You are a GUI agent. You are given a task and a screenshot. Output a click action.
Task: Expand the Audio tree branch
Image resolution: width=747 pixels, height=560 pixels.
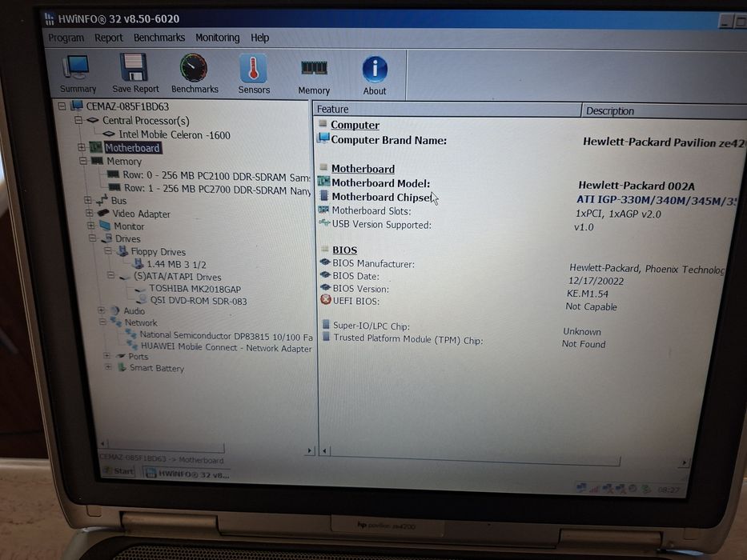click(101, 310)
